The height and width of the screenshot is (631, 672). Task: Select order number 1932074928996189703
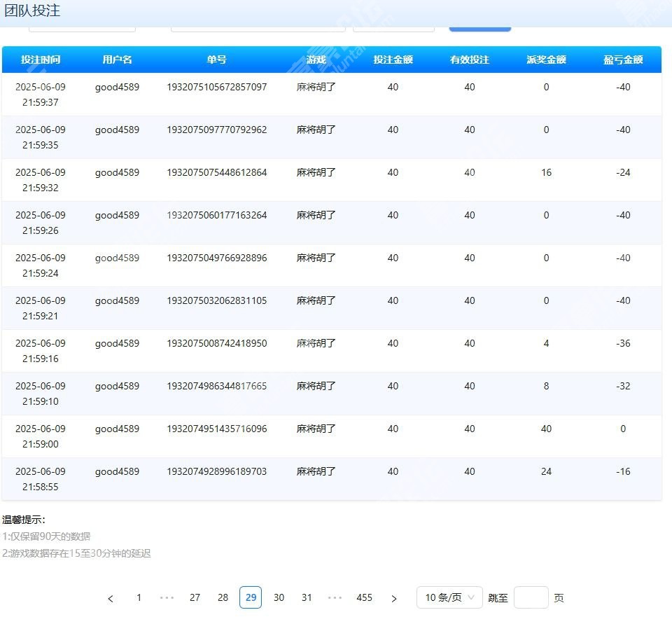tap(217, 471)
